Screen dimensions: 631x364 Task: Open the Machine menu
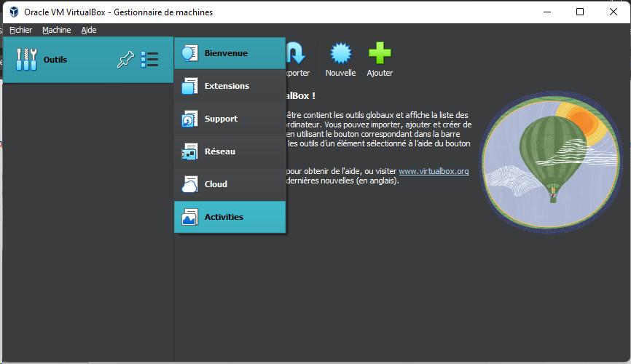tap(56, 30)
